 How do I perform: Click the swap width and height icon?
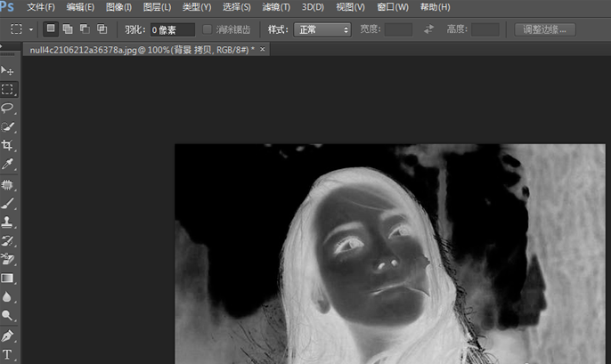[428, 29]
